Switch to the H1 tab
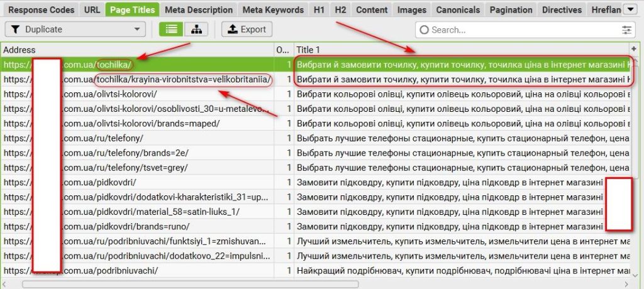644x289 pixels. pyautogui.click(x=319, y=10)
